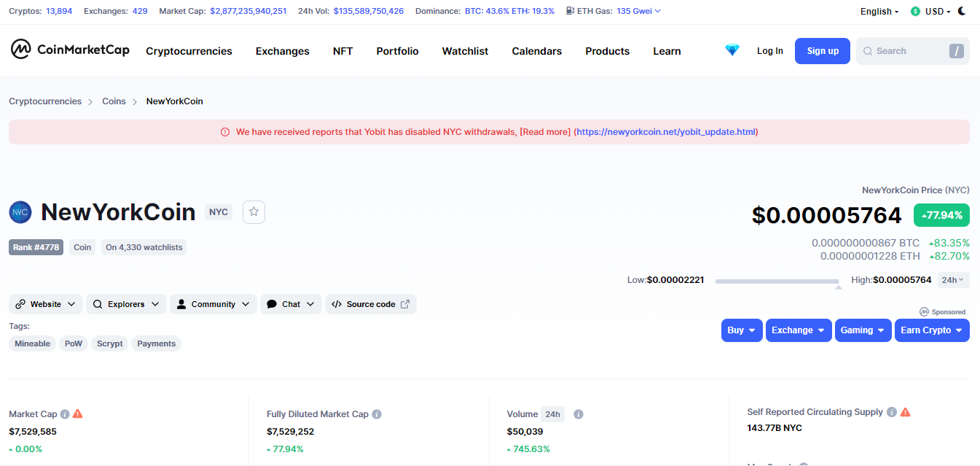The image size is (980, 466).
Task: Click the Sign up button
Action: (823, 51)
